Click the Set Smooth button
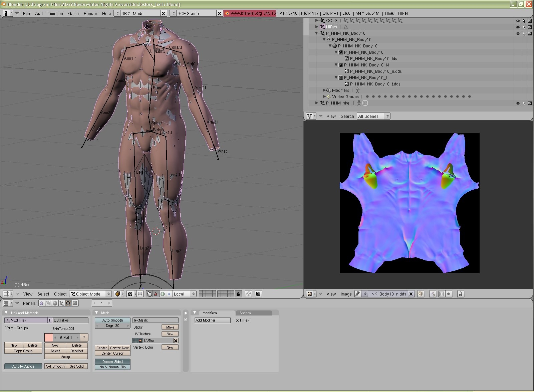Image resolution: width=534 pixels, height=392 pixels. tap(55, 366)
